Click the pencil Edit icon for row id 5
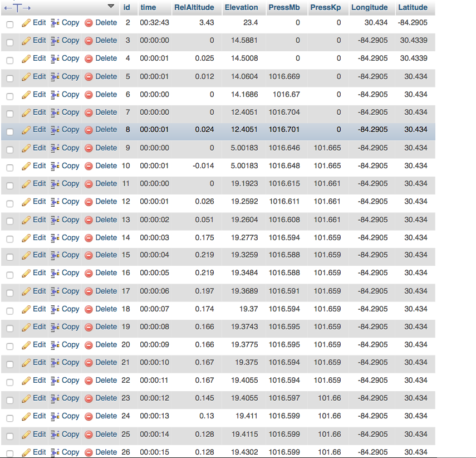476x458 pixels. click(26, 77)
